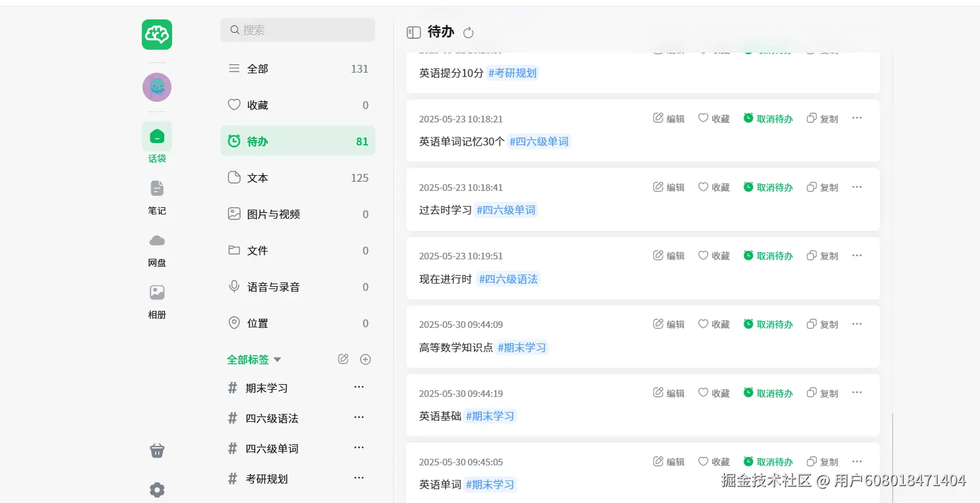Click the #四六级语法 tag link
The height and width of the screenshot is (503, 980).
[508, 279]
